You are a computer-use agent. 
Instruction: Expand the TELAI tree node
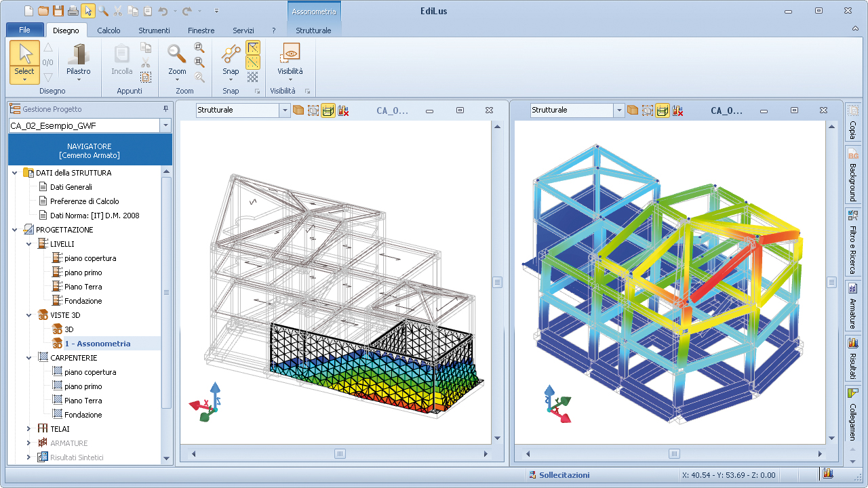tap(28, 429)
